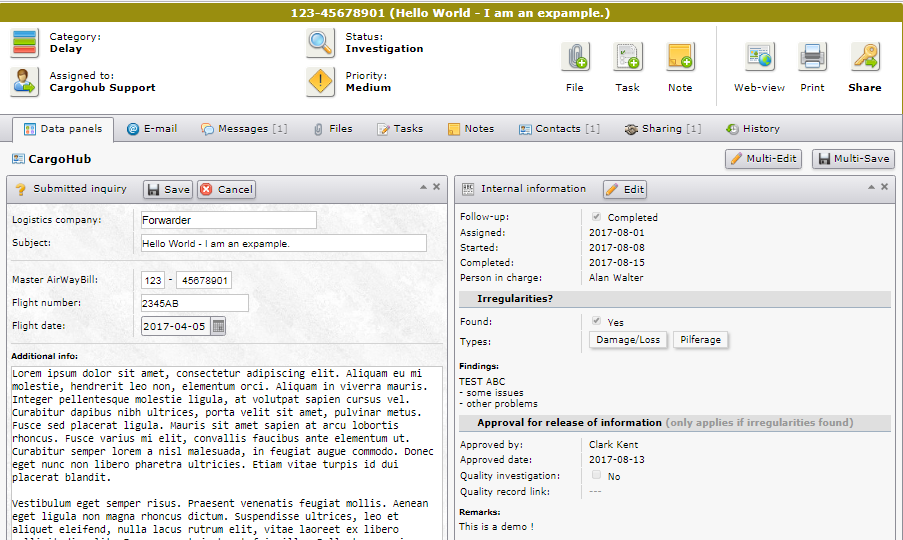Screen dimensions: 903x540
Task: Toggle the Irregularities Found Yes checkbox
Action: pyautogui.click(x=597, y=322)
